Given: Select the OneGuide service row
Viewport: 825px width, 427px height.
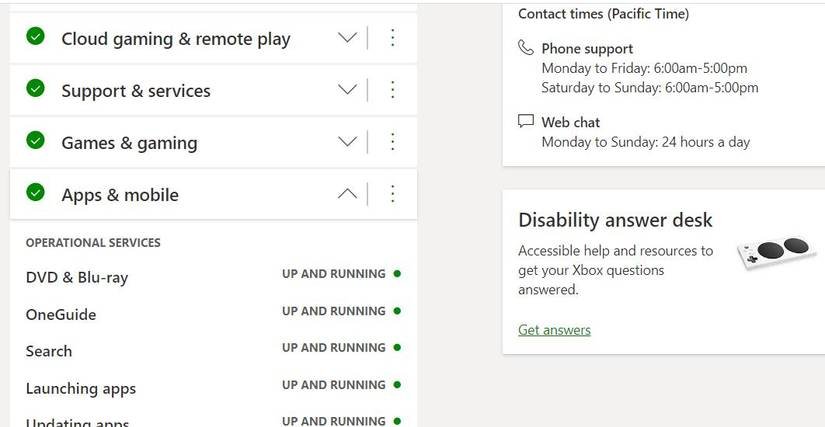Looking at the screenshot, I should (61, 314).
